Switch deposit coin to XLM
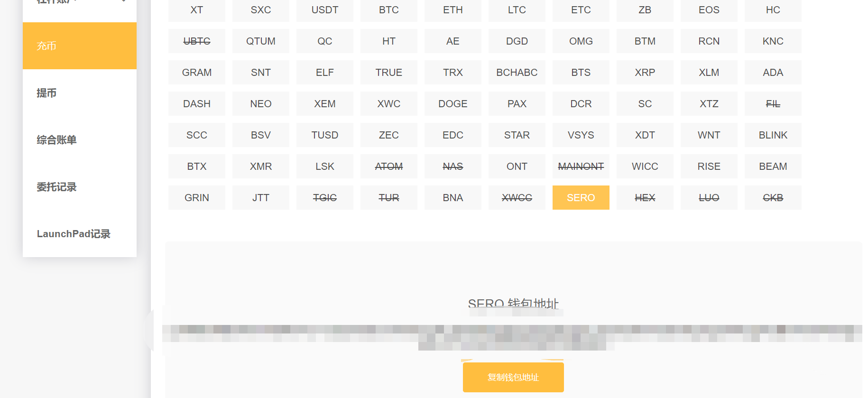This screenshot has width=868, height=398. pos(709,73)
